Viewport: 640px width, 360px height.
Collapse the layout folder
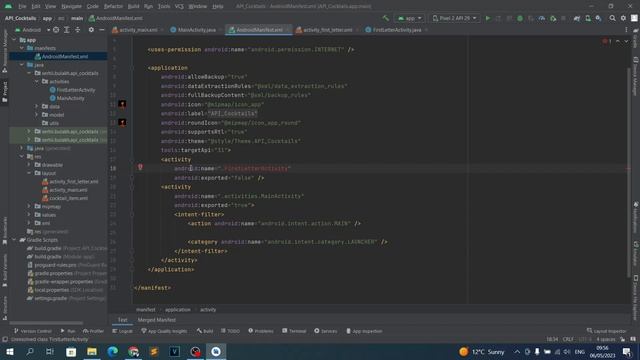(x=29, y=173)
